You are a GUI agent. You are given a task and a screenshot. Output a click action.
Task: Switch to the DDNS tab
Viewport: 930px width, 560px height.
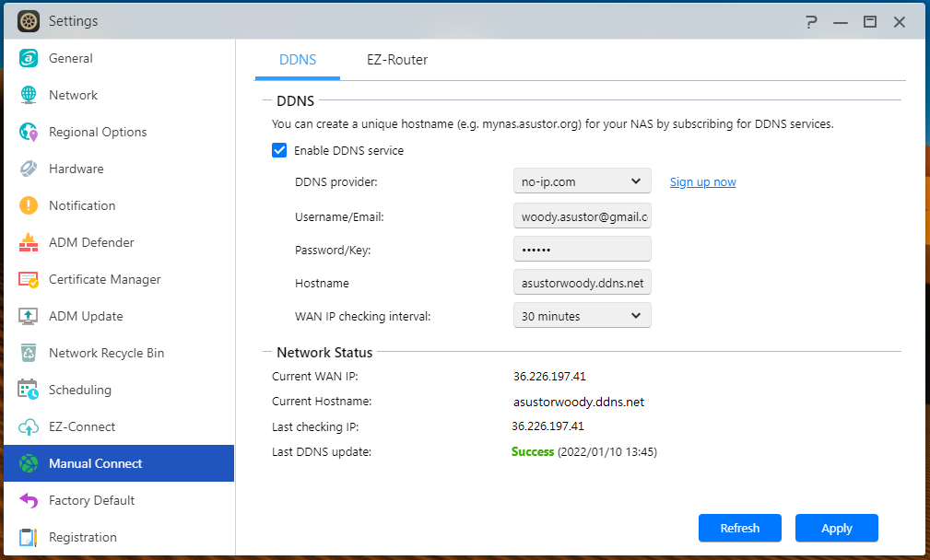coord(298,60)
